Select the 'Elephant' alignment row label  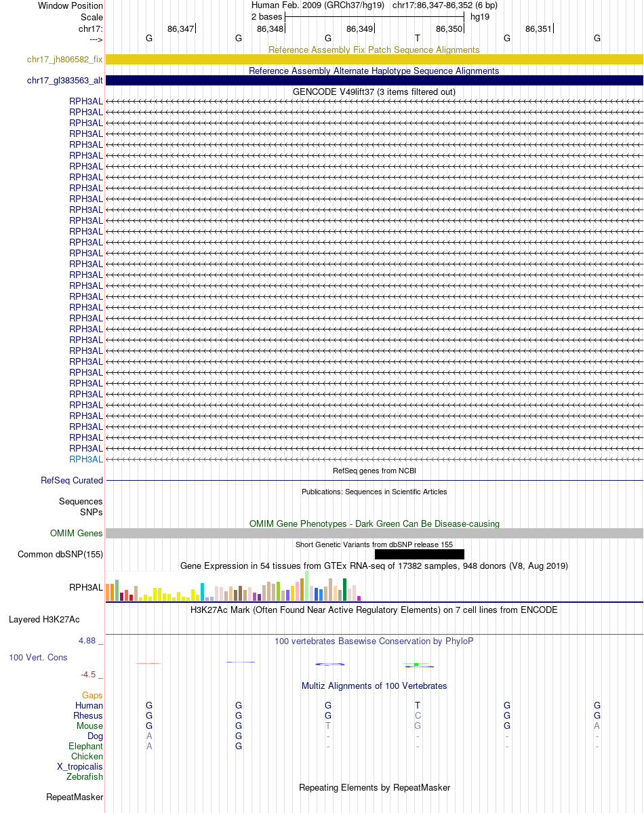coord(85,746)
